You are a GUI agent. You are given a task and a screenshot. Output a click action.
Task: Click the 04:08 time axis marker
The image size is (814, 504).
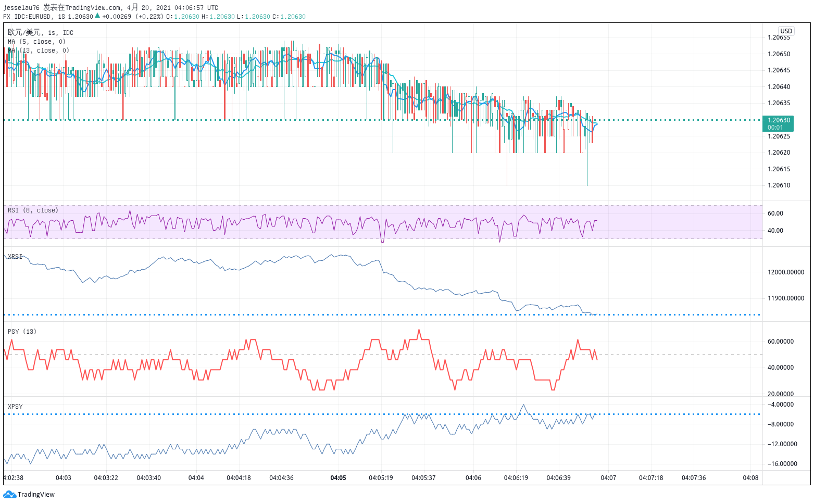click(x=750, y=478)
